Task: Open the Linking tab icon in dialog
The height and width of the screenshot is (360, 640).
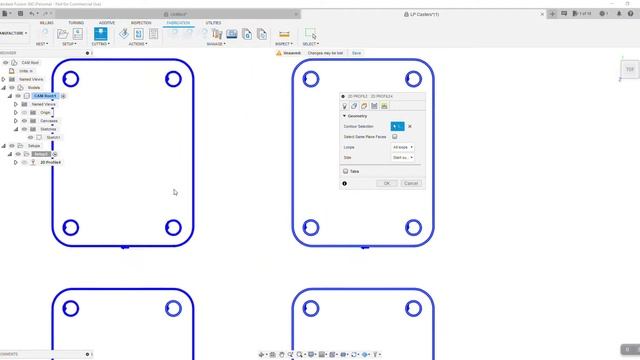Action: [384, 106]
